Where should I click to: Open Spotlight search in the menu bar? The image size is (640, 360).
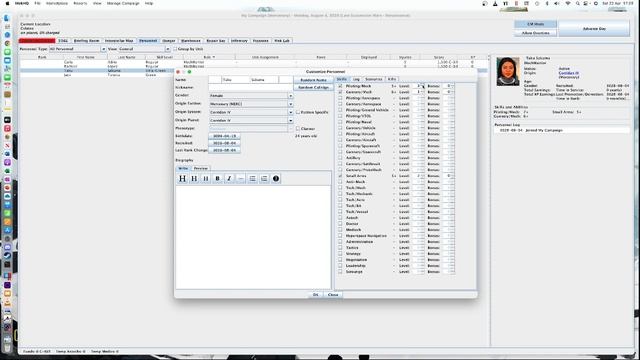(x=578, y=3)
